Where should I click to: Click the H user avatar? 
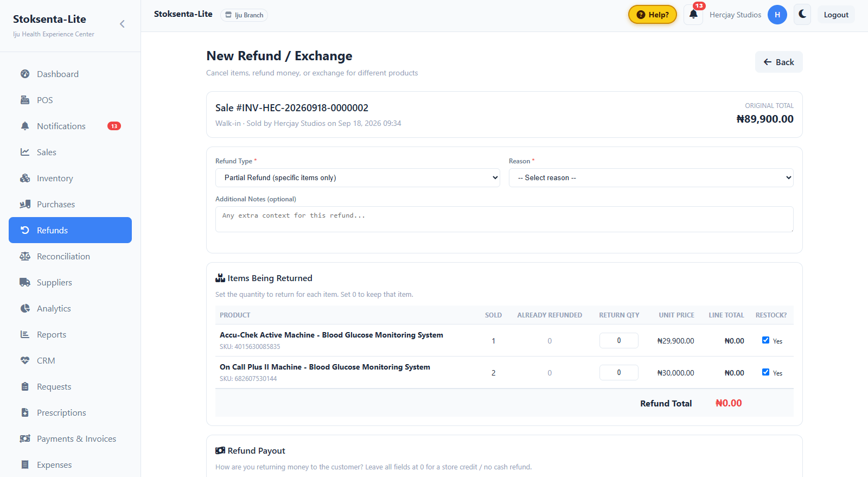pos(777,15)
